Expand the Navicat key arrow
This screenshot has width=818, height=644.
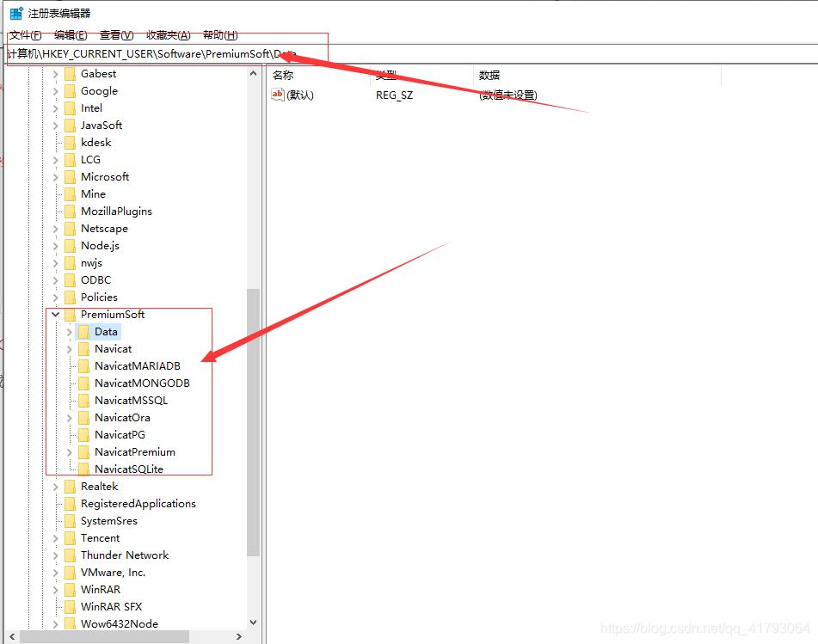click(x=70, y=349)
